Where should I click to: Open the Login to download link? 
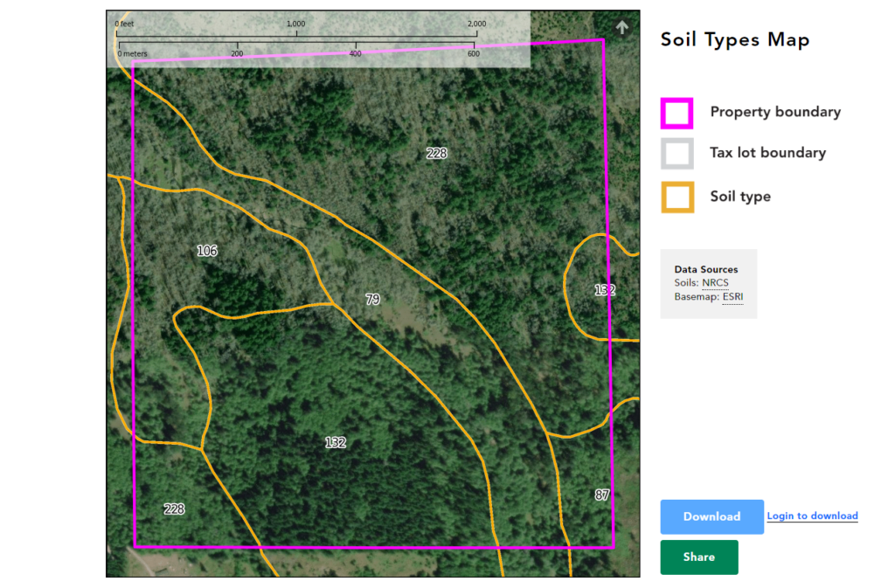tap(812, 515)
